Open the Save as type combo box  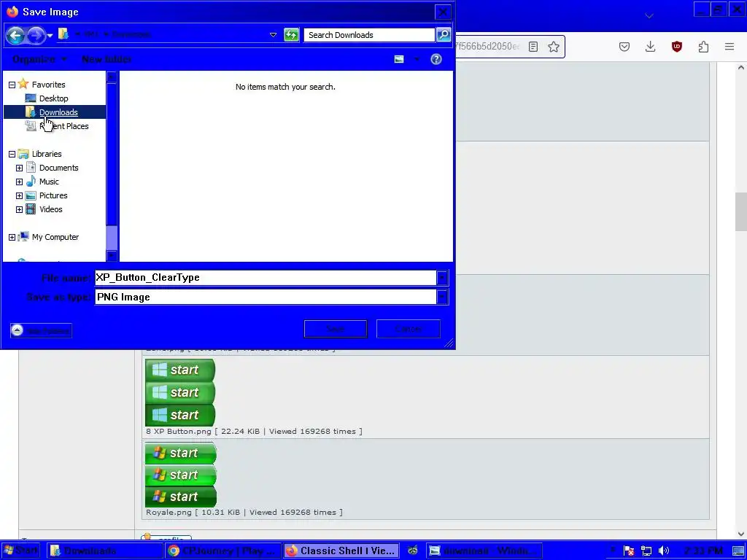(x=271, y=297)
